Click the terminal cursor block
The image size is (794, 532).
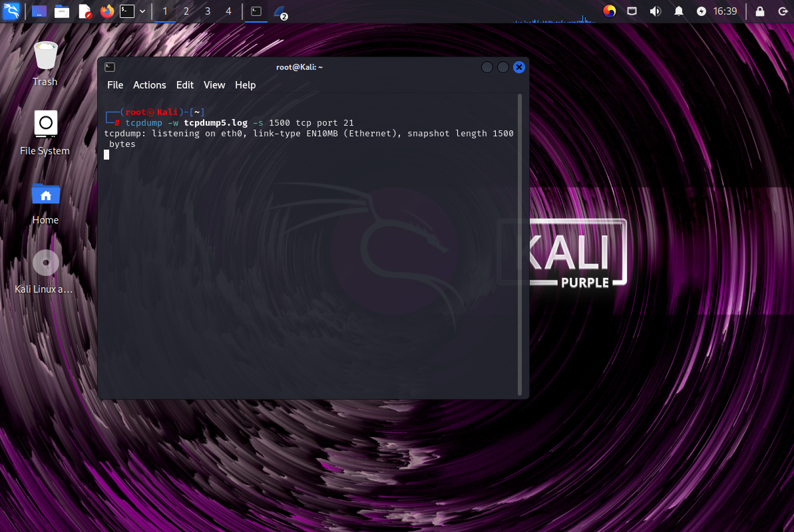[x=106, y=154]
